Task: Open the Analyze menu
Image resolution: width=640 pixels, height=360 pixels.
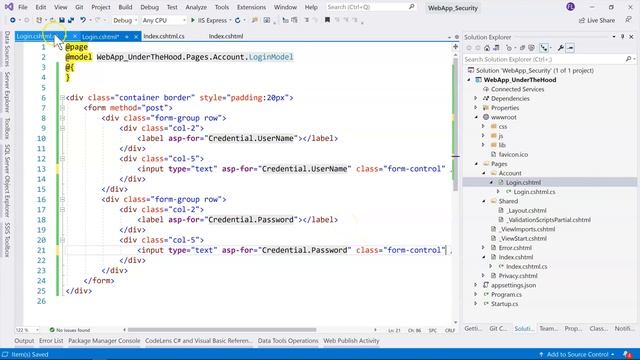Action: tap(196, 7)
